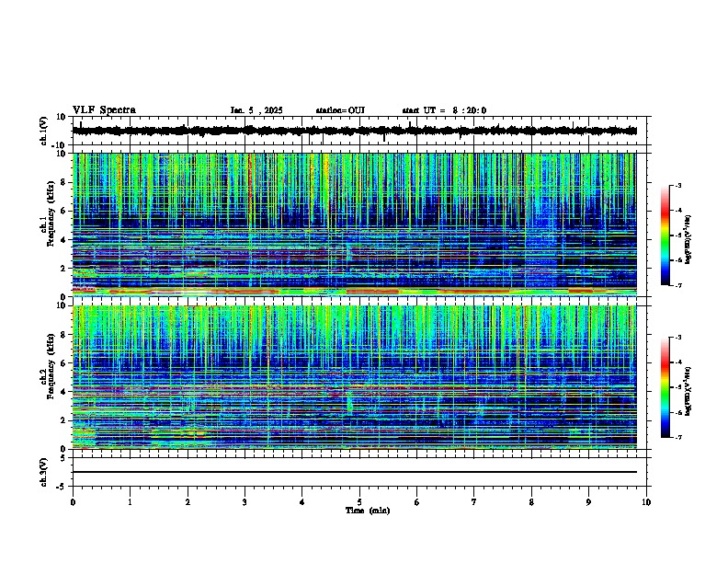Click the "VLF Spectra" plot title
Image resolution: width=728 pixels, height=563 pixels.
(104, 110)
